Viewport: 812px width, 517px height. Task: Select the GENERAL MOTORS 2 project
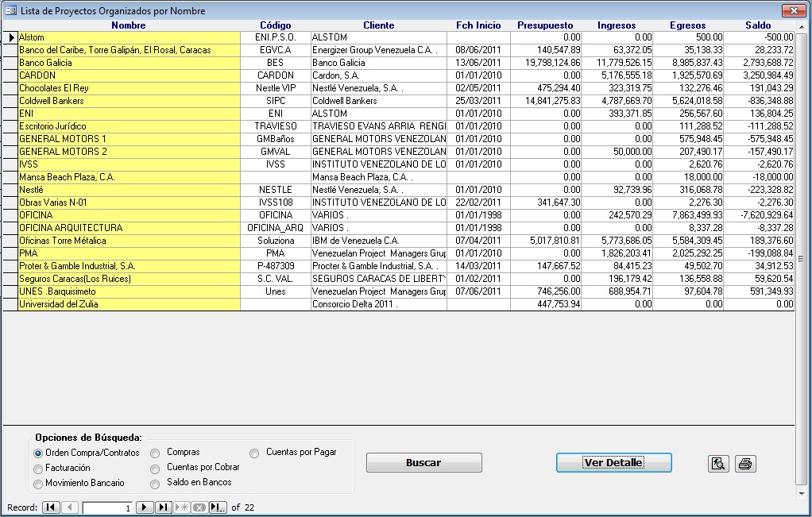pyautogui.click(x=129, y=152)
